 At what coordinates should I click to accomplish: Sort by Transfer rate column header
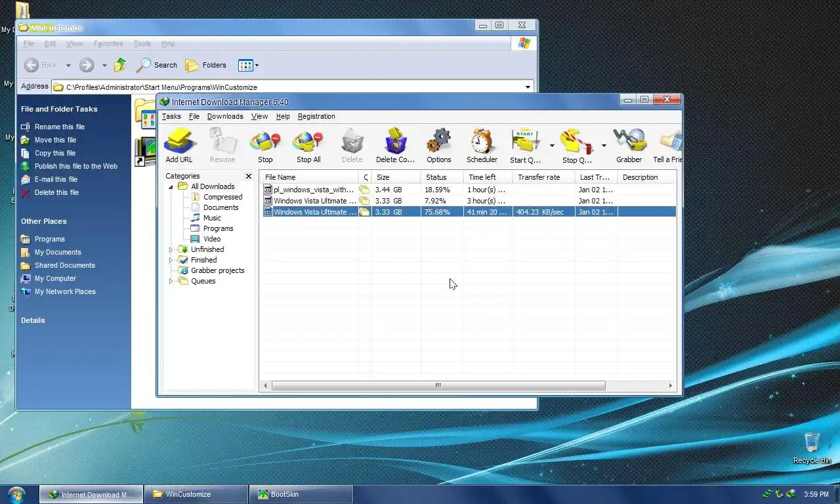[543, 177]
